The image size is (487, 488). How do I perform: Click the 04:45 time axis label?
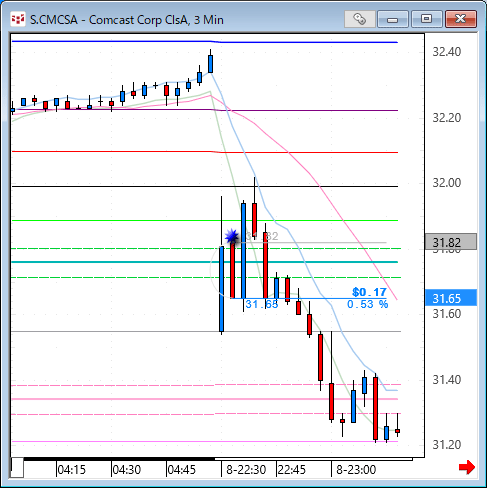point(182,470)
